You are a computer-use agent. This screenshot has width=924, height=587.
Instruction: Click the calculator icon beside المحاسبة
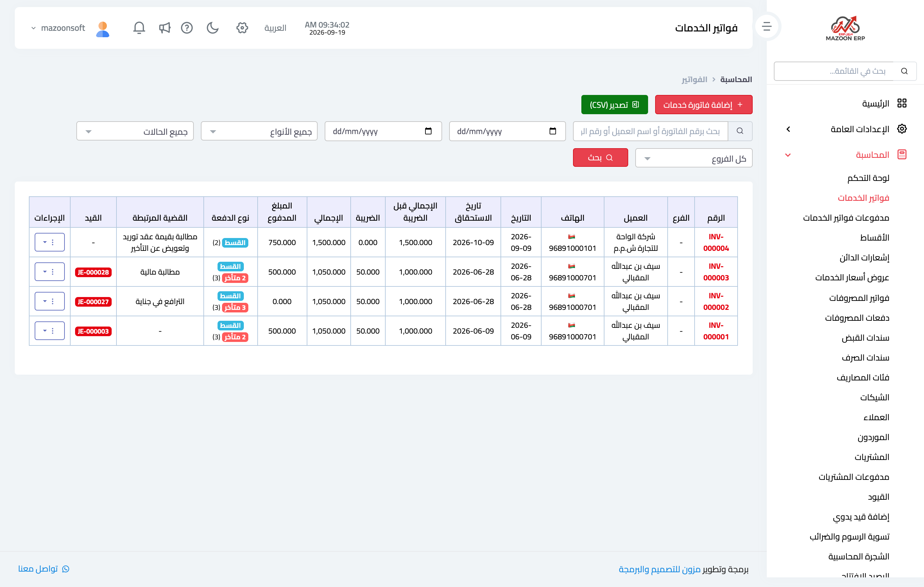902,155
